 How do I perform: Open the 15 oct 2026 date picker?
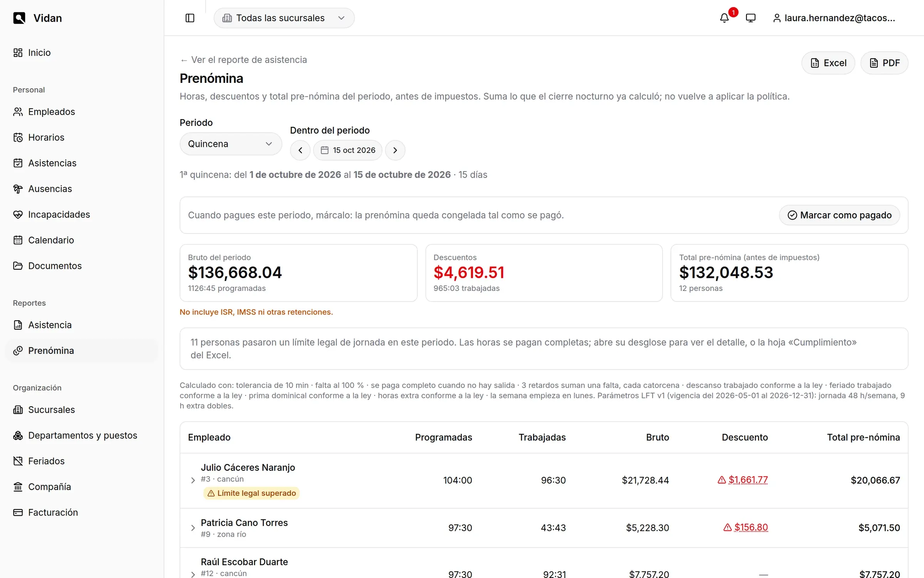(348, 150)
